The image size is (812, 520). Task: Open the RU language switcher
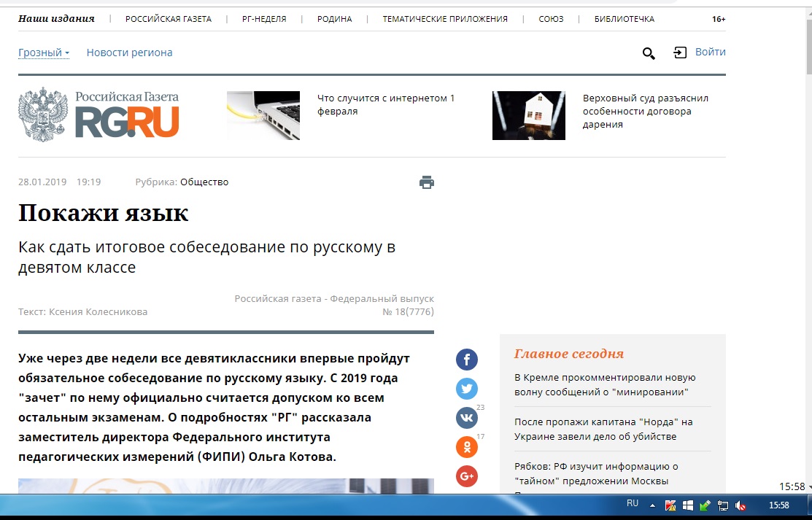click(x=633, y=504)
